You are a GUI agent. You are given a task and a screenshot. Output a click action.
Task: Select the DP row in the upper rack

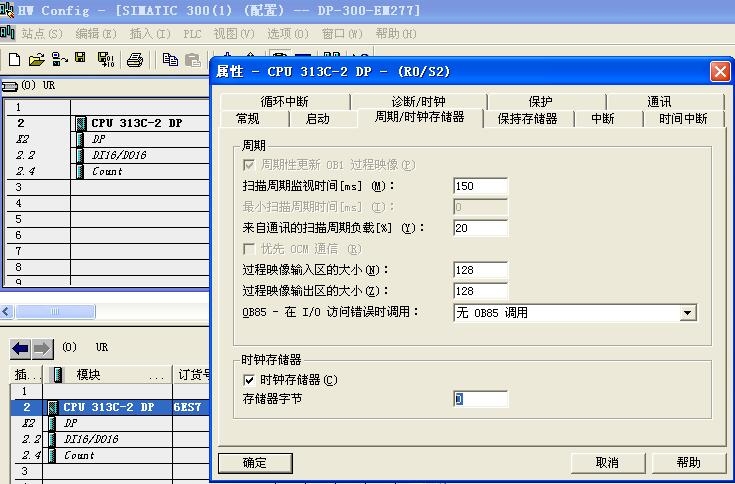point(108,139)
